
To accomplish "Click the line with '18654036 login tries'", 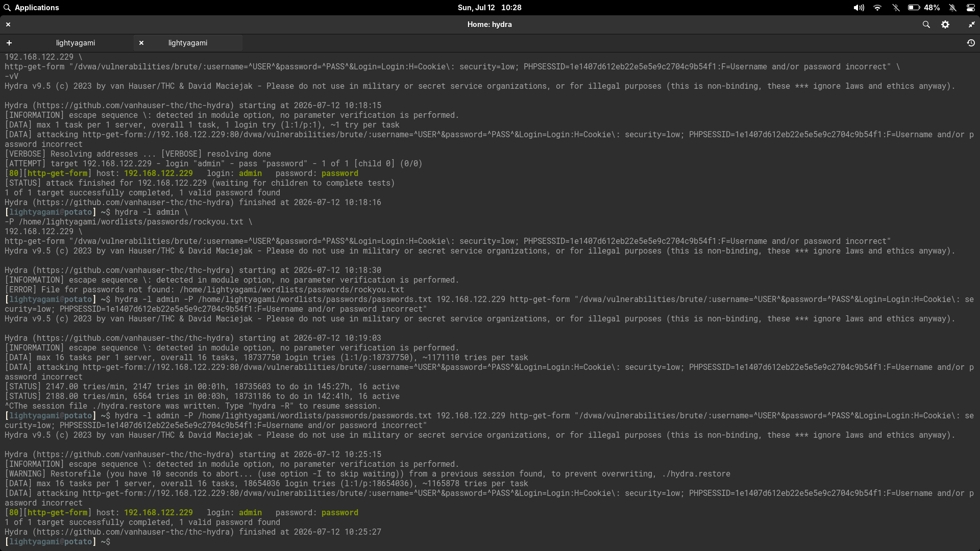I will click(266, 484).
